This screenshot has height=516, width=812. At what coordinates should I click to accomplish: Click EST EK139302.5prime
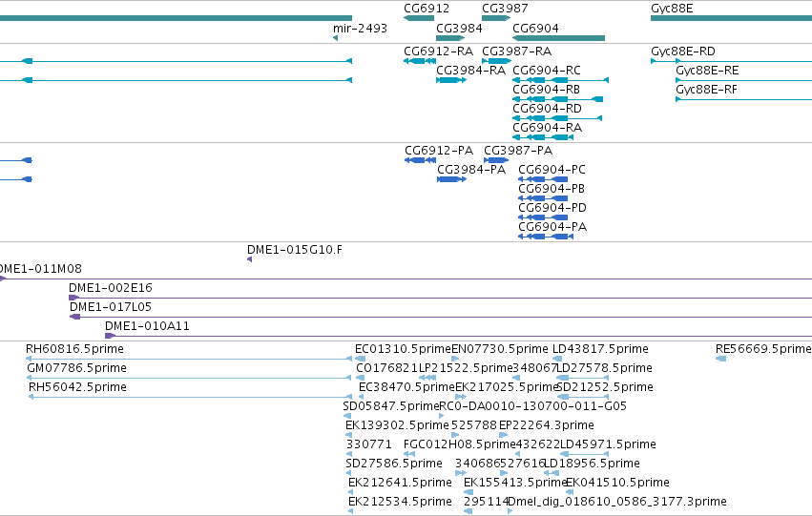click(348, 435)
